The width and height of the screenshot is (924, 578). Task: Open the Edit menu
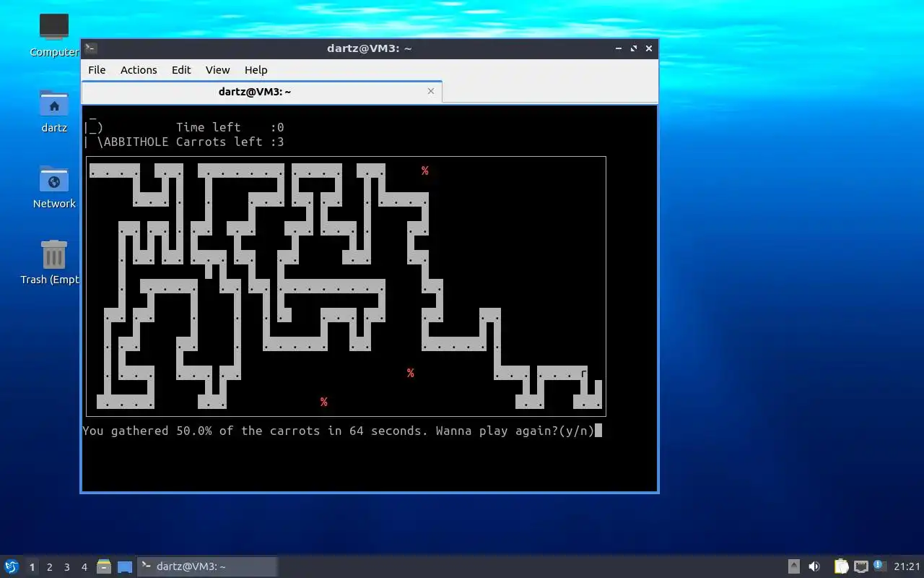pos(181,70)
